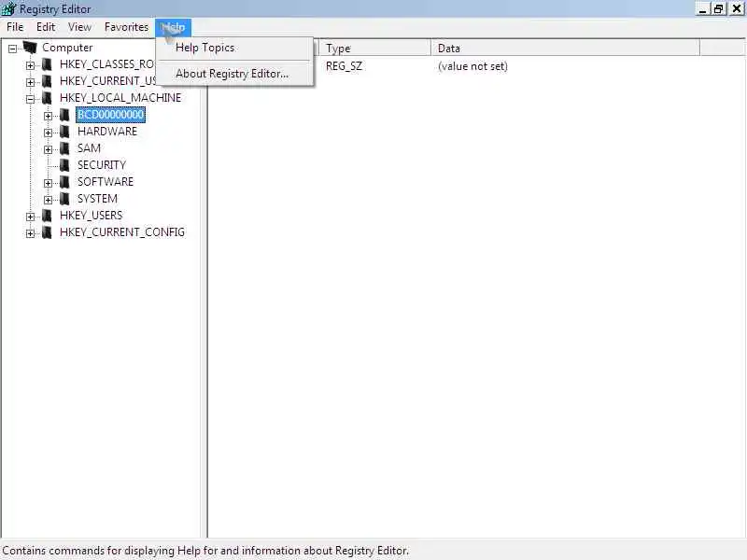Expand the SOFTWARE key
The height and width of the screenshot is (560, 747).
(x=49, y=183)
